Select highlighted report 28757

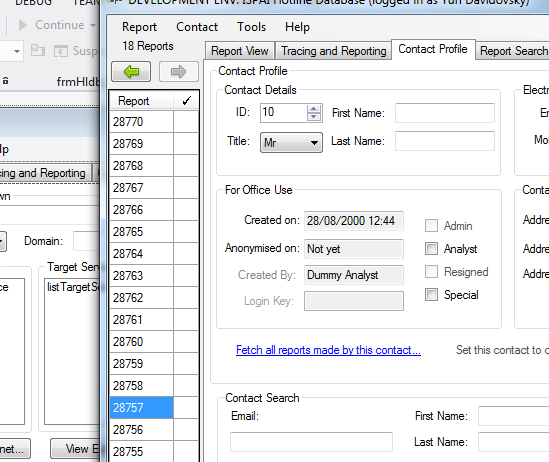141,408
